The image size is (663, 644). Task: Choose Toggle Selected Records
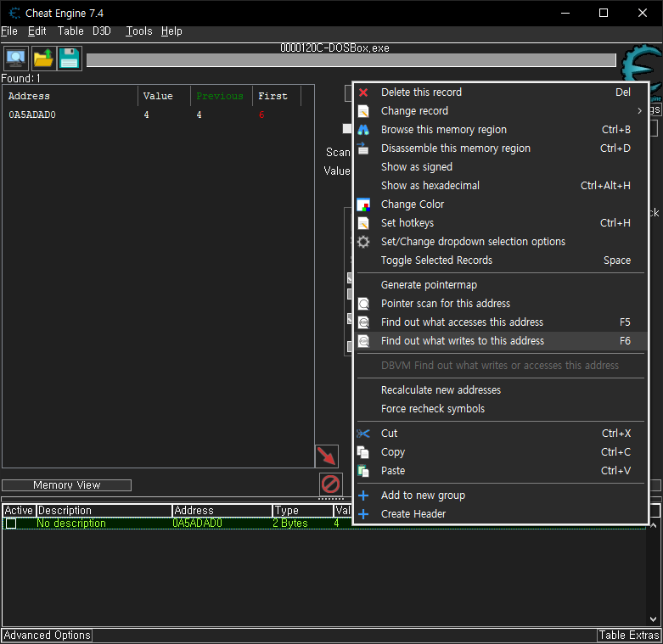[501, 260]
